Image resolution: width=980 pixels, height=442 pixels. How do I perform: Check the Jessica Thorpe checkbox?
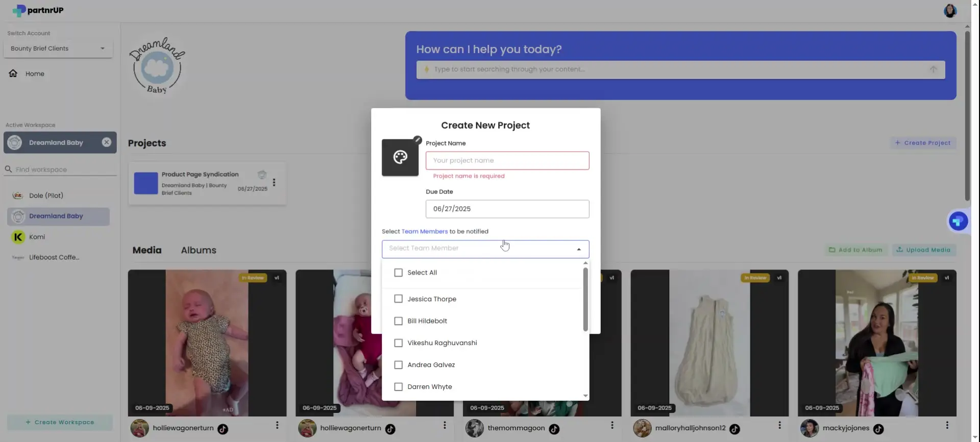398,299
